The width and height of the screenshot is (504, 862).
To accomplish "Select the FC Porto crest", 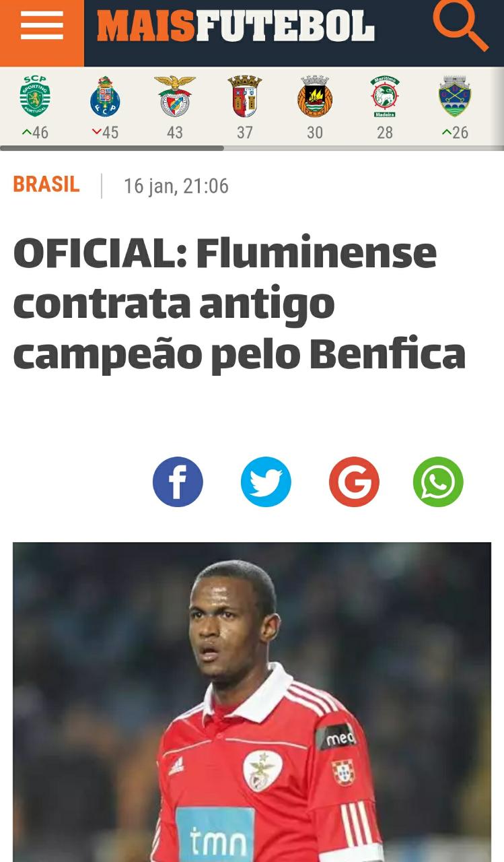I will click(x=105, y=96).
